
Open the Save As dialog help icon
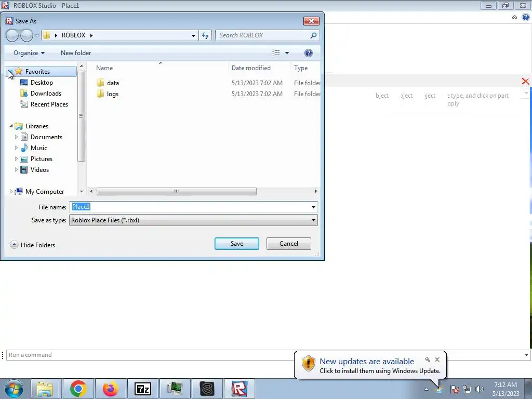pos(309,53)
